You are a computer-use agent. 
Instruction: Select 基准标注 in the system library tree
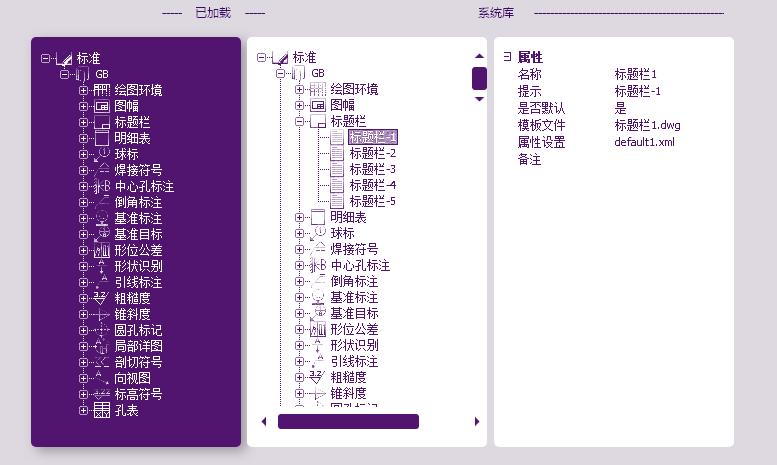(x=354, y=297)
